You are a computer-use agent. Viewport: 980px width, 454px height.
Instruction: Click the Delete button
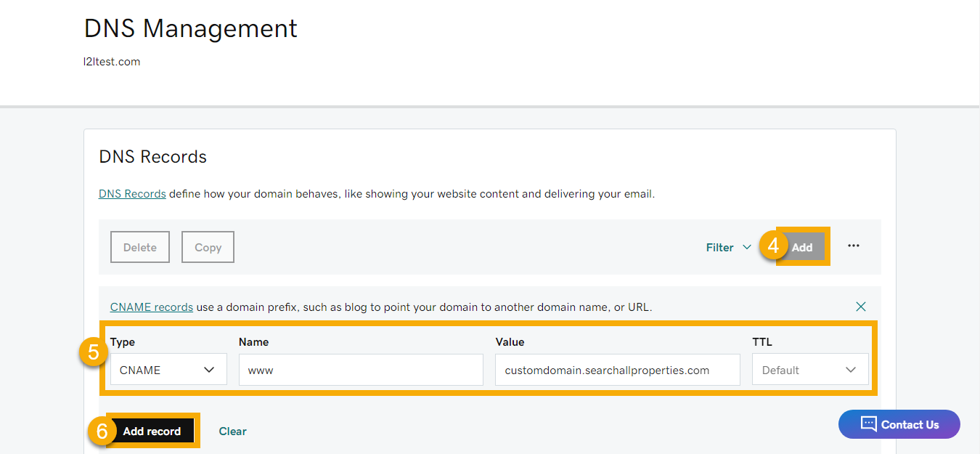click(x=139, y=247)
